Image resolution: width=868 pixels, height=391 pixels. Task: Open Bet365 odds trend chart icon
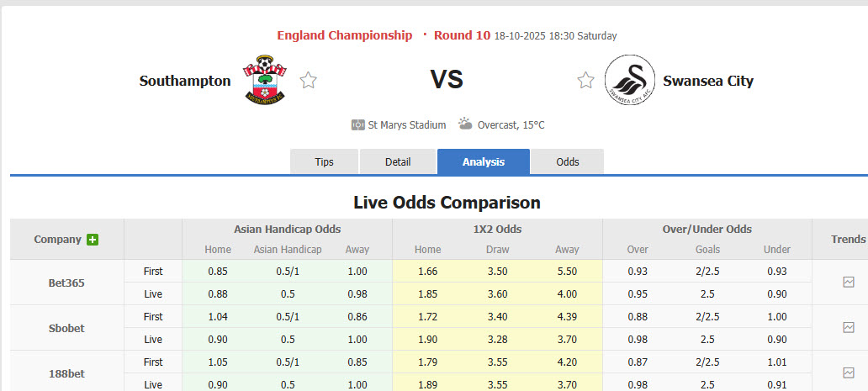pos(848,283)
